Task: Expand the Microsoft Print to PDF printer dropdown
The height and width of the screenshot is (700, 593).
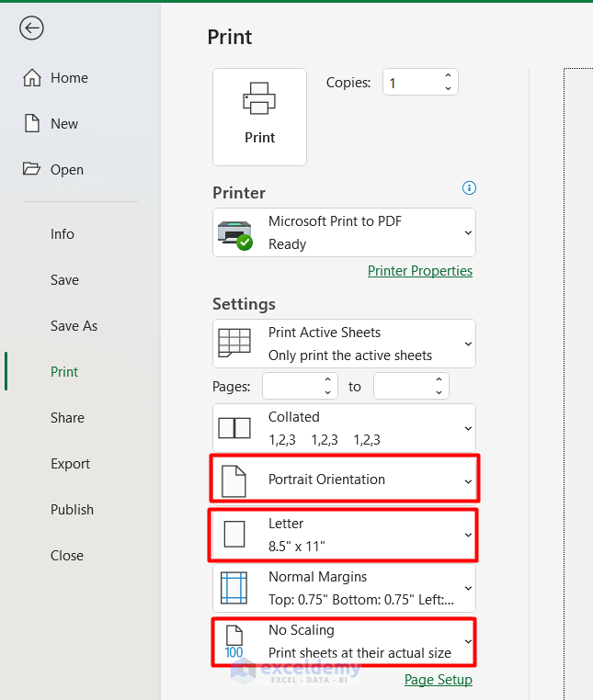Action: (344, 232)
